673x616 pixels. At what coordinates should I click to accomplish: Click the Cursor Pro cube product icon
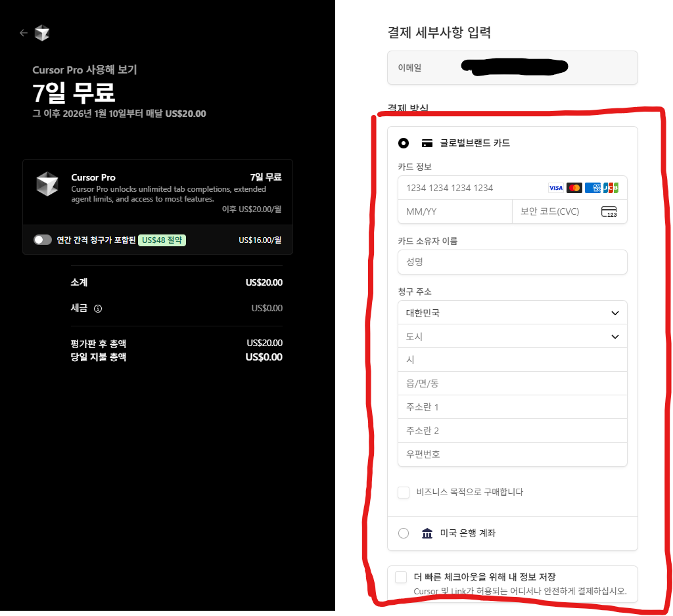[x=47, y=184]
